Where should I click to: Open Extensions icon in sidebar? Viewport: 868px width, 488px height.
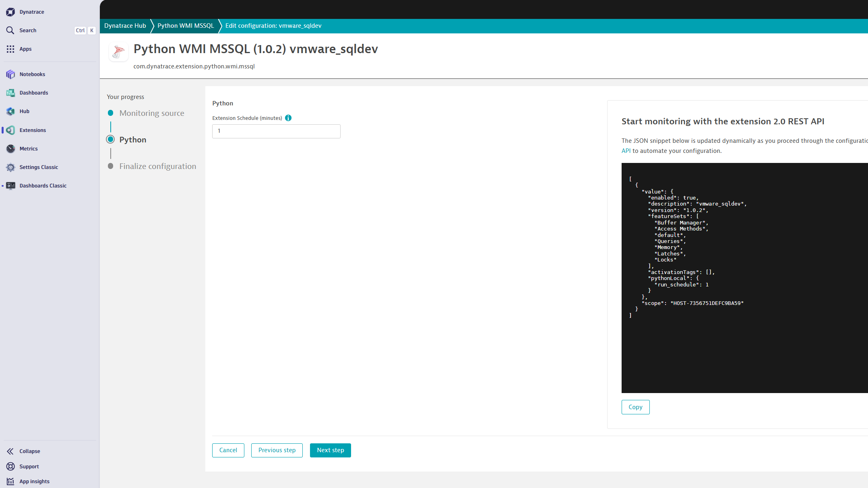[10, 130]
